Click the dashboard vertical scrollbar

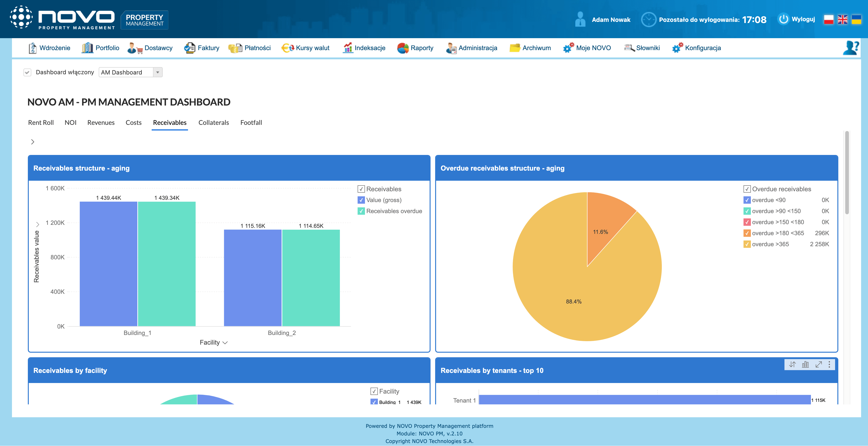pos(847,173)
